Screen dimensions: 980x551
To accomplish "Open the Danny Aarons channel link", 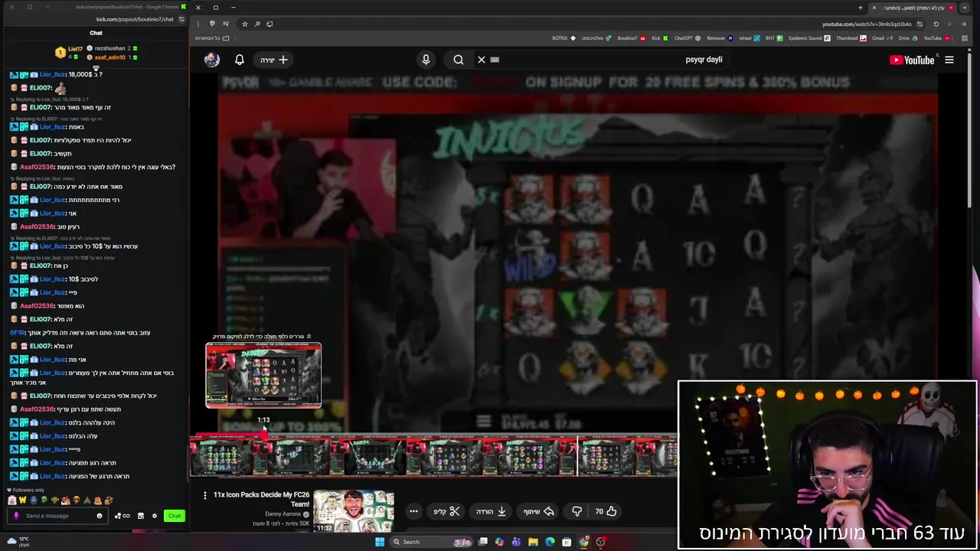I will [x=283, y=514].
